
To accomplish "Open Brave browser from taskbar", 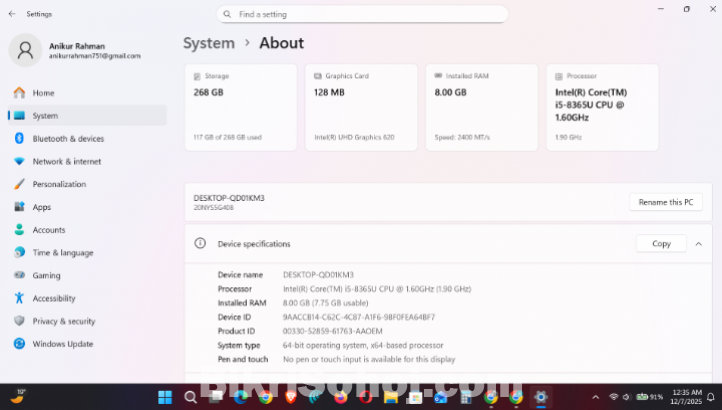I will point(289,397).
